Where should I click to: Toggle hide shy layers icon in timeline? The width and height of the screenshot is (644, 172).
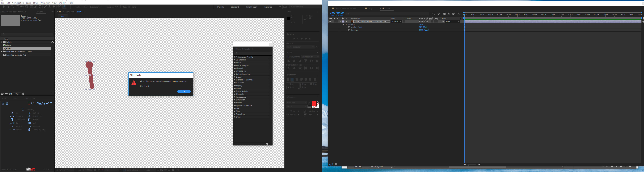point(444,14)
